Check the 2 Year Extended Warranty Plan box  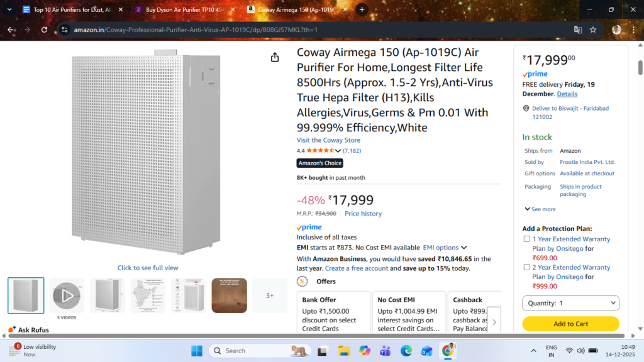click(526, 267)
